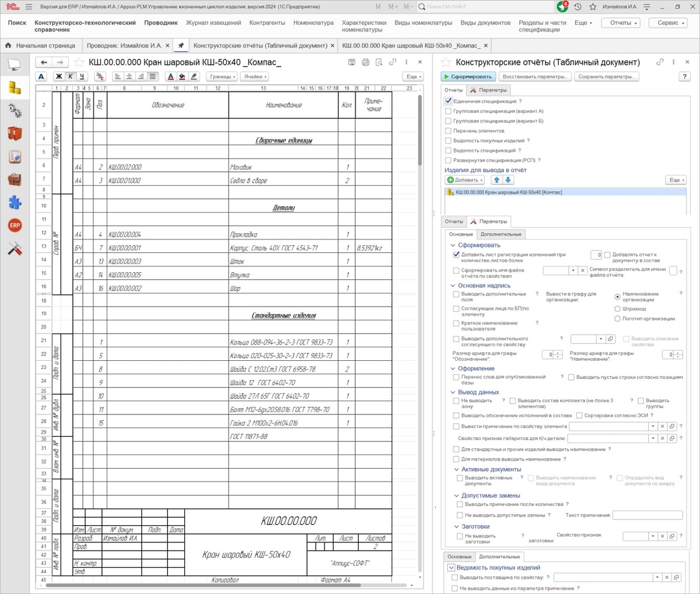Viewport: 700px width, 594px height.
Task: Open the briefcase sidebar section
Action: (15, 180)
